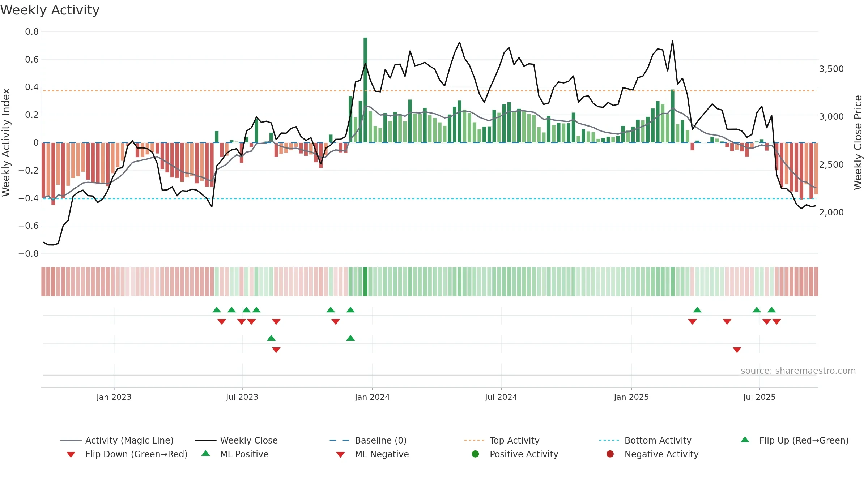
Task: Click the 3,500 price axis label
Action: pyautogui.click(x=831, y=69)
